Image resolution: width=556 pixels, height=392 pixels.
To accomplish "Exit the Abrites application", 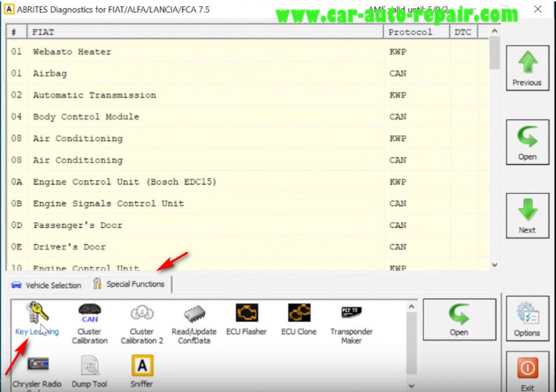I will (527, 372).
